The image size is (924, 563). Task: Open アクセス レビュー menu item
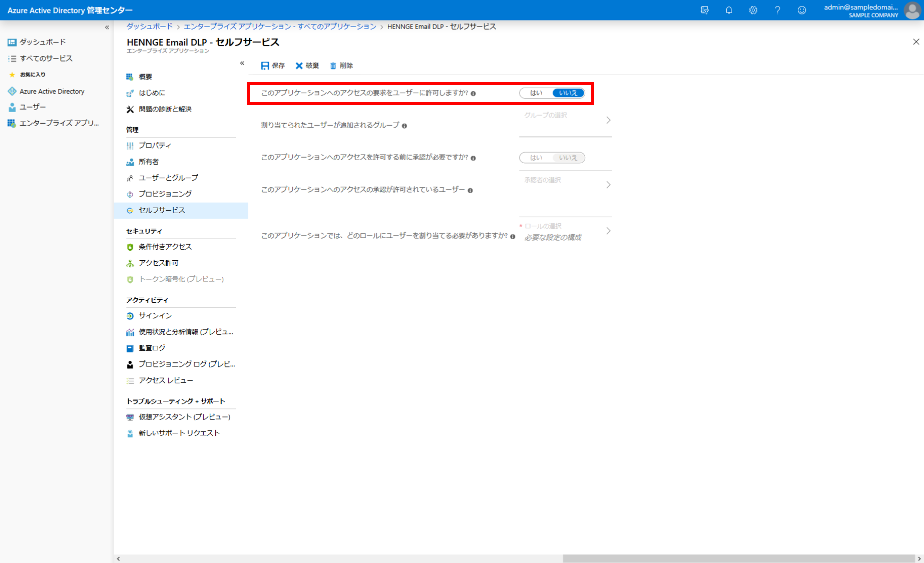[x=181, y=380]
